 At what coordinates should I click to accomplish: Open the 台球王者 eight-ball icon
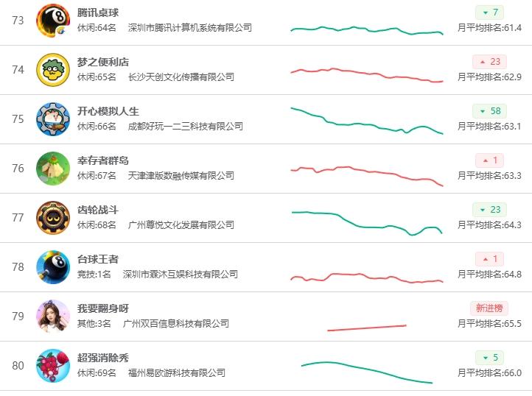click(53, 267)
